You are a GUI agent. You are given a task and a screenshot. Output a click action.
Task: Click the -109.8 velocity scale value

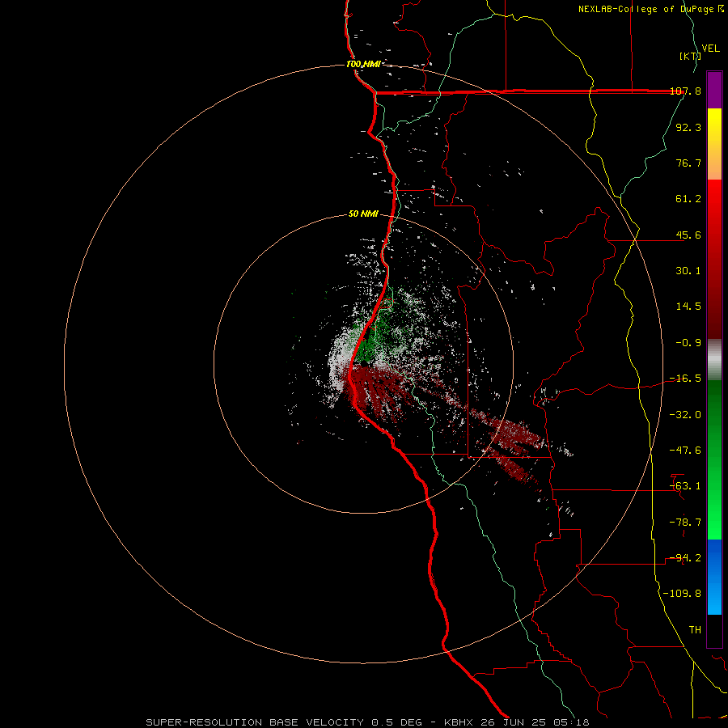click(682, 594)
